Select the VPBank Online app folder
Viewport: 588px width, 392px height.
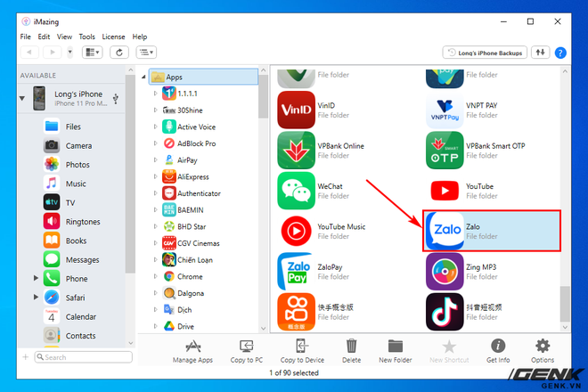(x=321, y=151)
